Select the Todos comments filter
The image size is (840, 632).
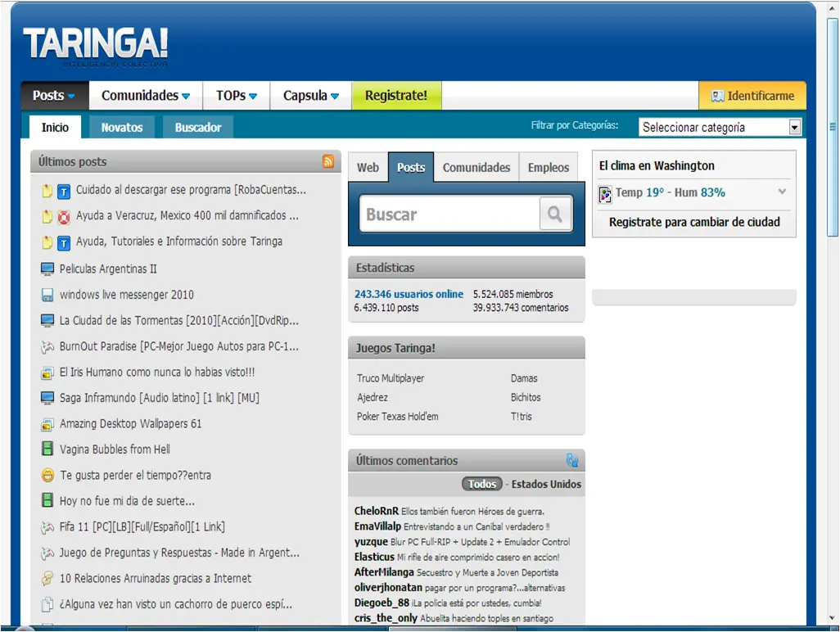point(482,484)
